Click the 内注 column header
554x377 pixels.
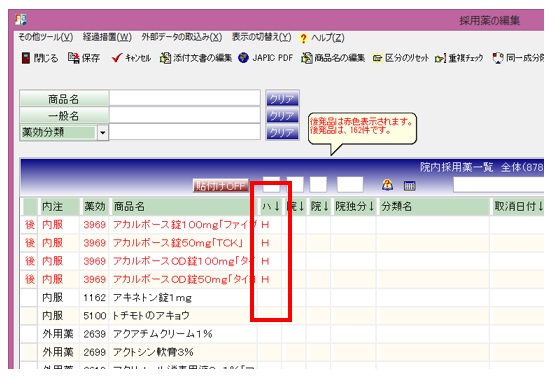58,207
